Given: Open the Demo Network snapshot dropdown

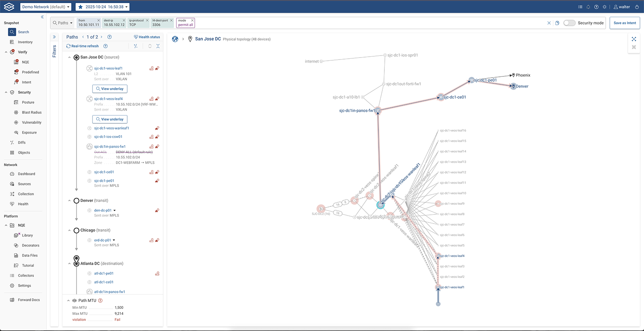Looking at the screenshot, I should pyautogui.click(x=46, y=7).
